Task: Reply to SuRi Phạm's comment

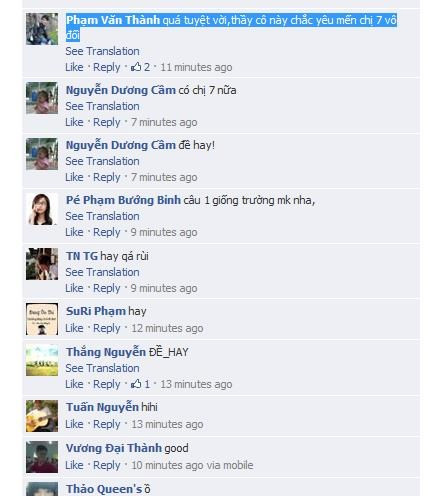Action: click(107, 328)
